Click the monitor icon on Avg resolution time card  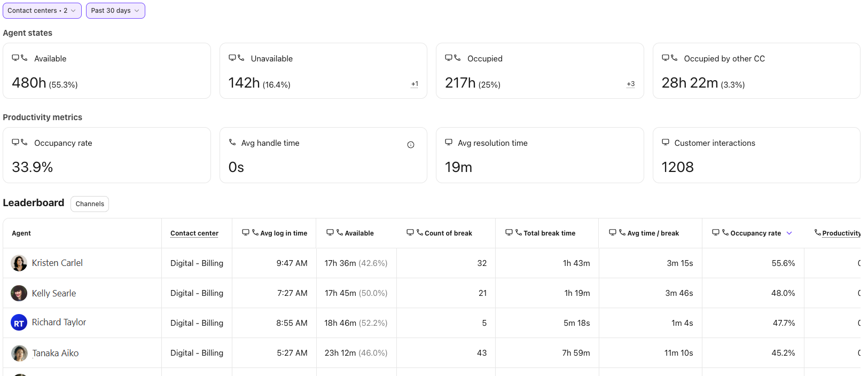coord(449,142)
